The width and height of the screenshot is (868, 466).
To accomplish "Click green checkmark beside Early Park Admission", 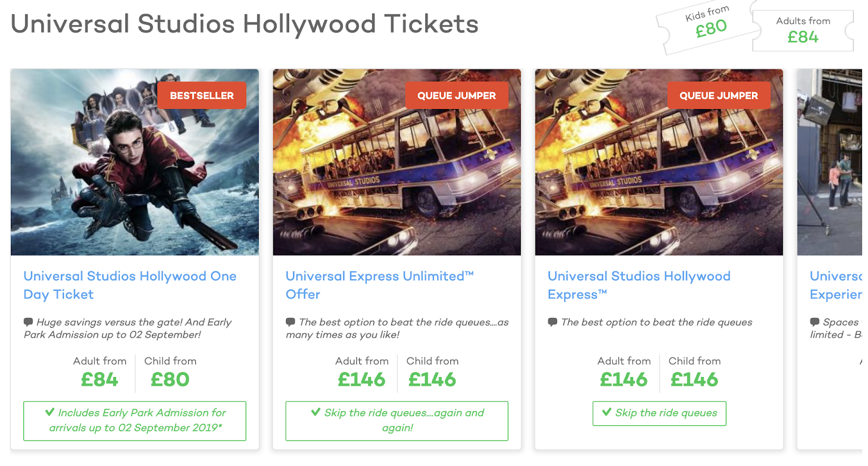I will [50, 412].
